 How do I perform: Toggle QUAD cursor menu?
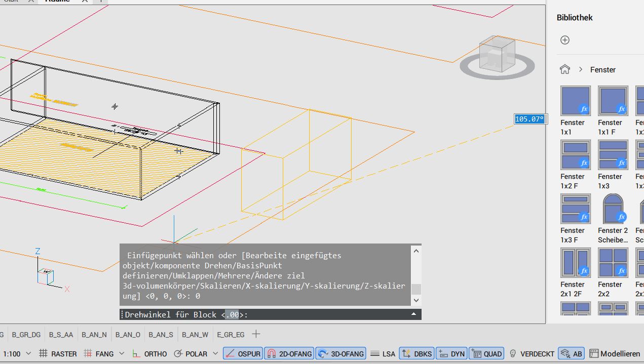486,354
